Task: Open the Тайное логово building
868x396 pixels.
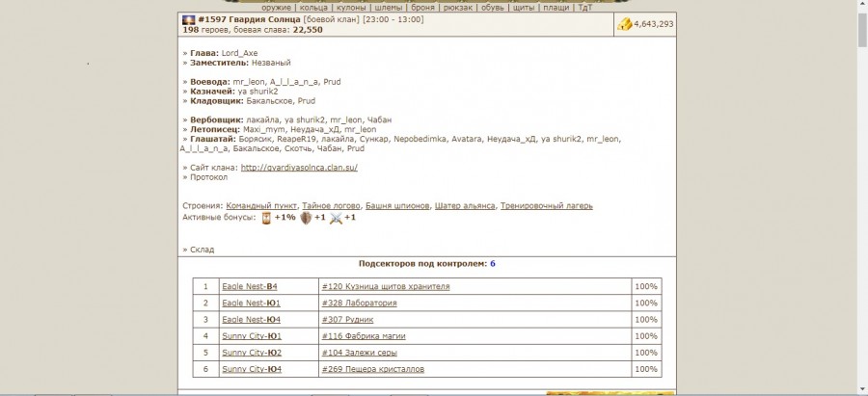Action: point(331,206)
